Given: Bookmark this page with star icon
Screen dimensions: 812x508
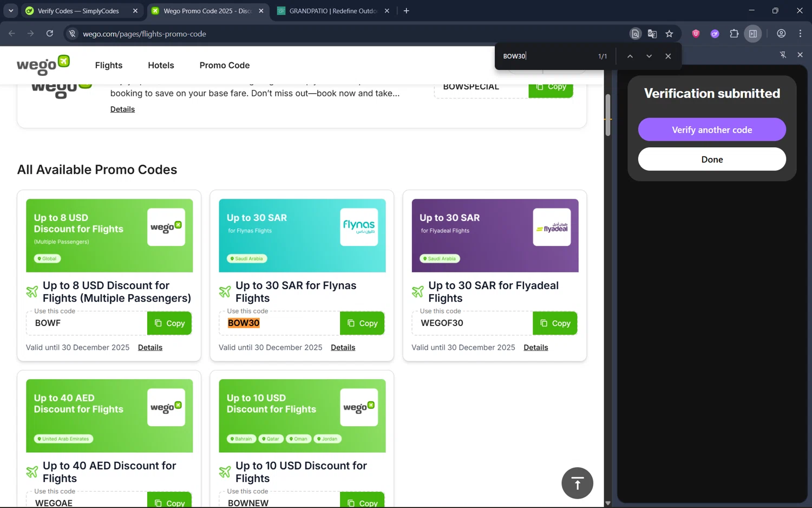Looking at the screenshot, I should point(670,34).
